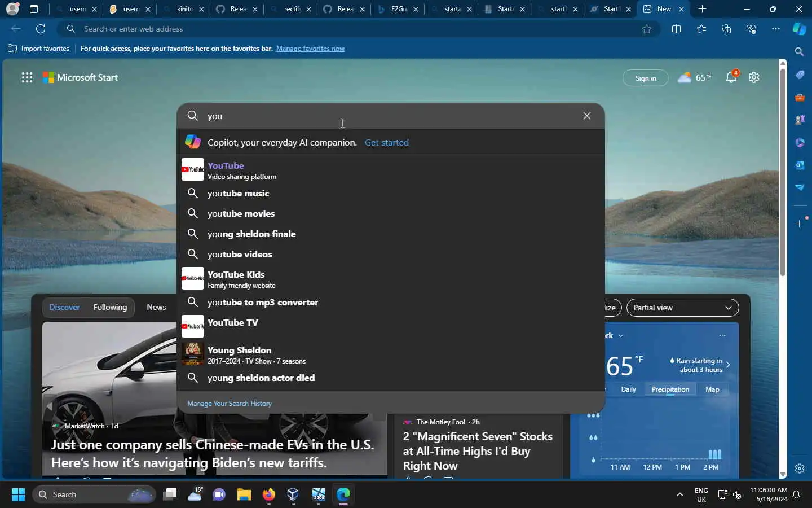Open weather card more options ellipsis
Screen dimensions: 812x508
pyautogui.click(x=722, y=335)
